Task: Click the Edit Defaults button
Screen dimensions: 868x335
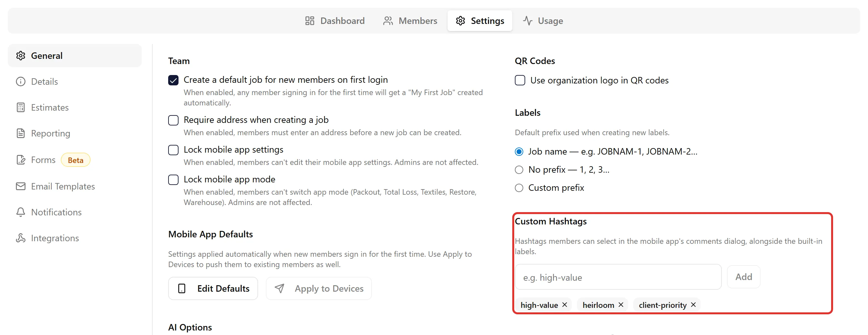Action: (213, 288)
